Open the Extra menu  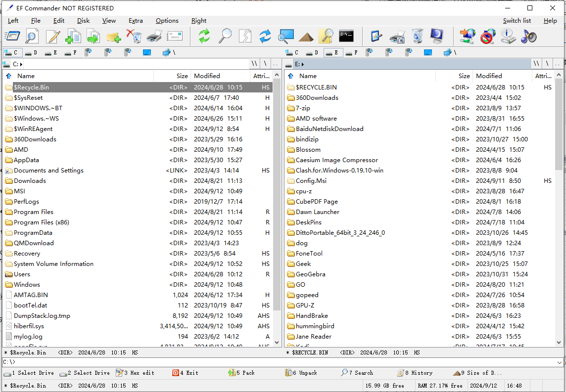pos(136,21)
